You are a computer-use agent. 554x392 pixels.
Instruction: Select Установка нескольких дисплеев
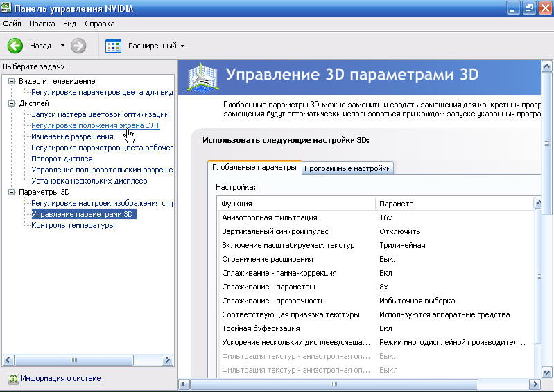89,181
